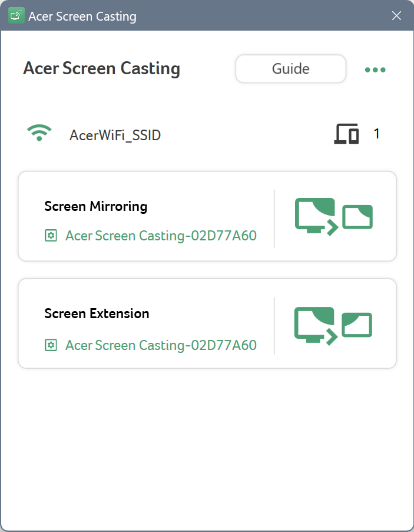The height and width of the screenshot is (532, 414).
Task: Click the green Wi-Fi signal icon
Action: click(x=39, y=133)
